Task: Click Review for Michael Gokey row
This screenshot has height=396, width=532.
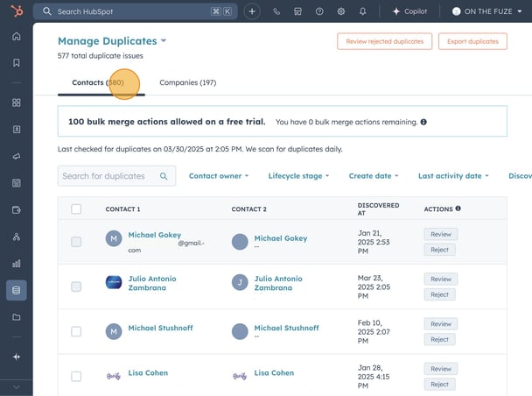Action: (441, 234)
